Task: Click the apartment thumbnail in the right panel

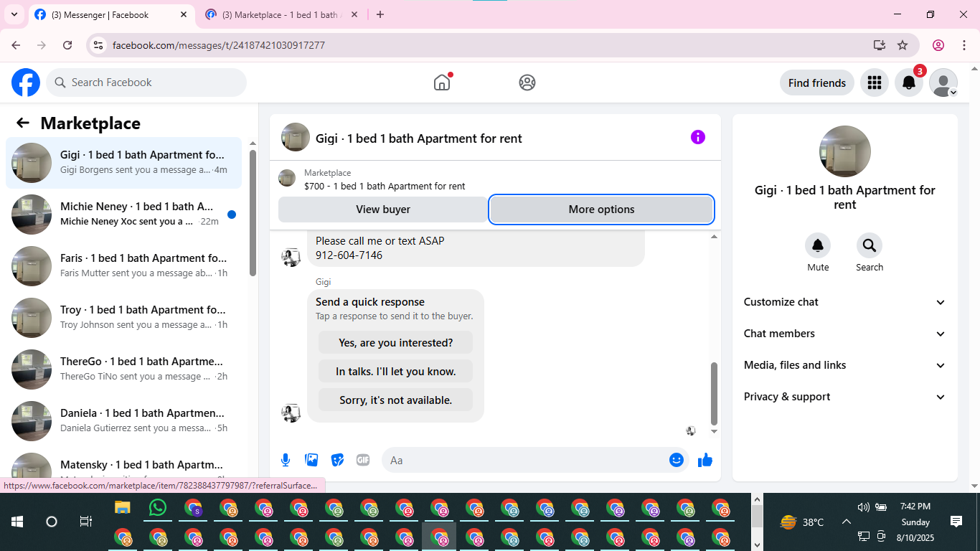Action: pyautogui.click(x=845, y=151)
